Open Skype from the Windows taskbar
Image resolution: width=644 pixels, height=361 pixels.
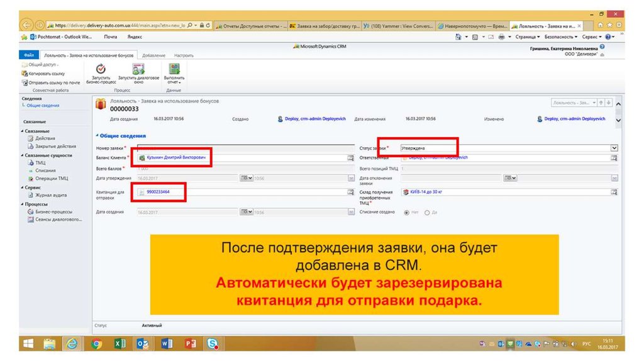coord(213,343)
